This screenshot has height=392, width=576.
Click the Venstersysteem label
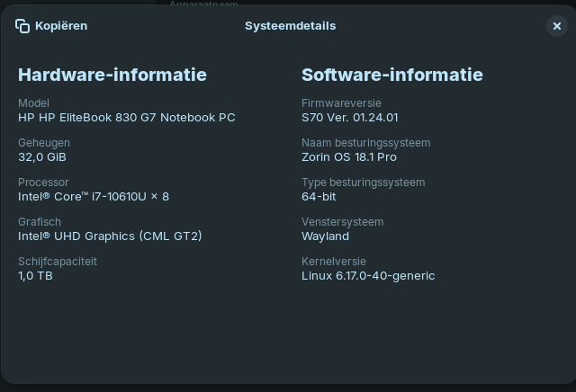click(x=343, y=222)
